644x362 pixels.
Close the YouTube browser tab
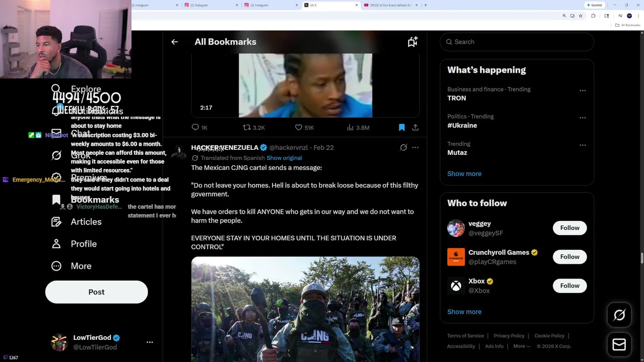417,5
